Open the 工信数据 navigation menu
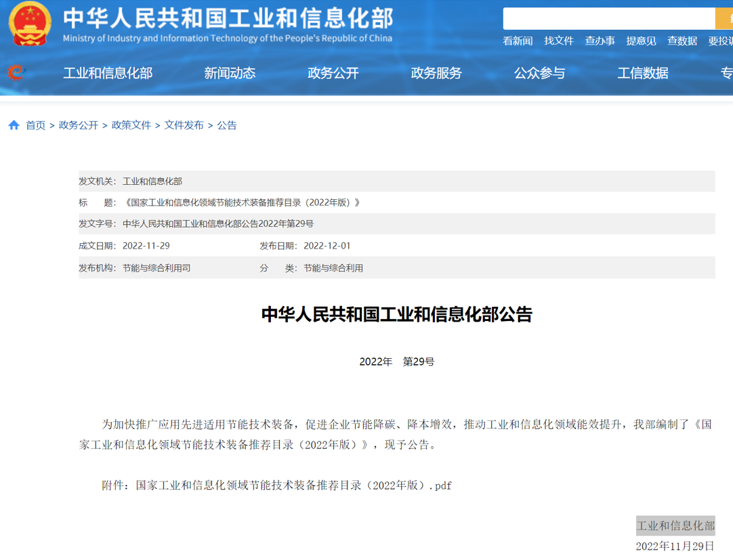Screen dimensions: 733x560 pos(642,73)
